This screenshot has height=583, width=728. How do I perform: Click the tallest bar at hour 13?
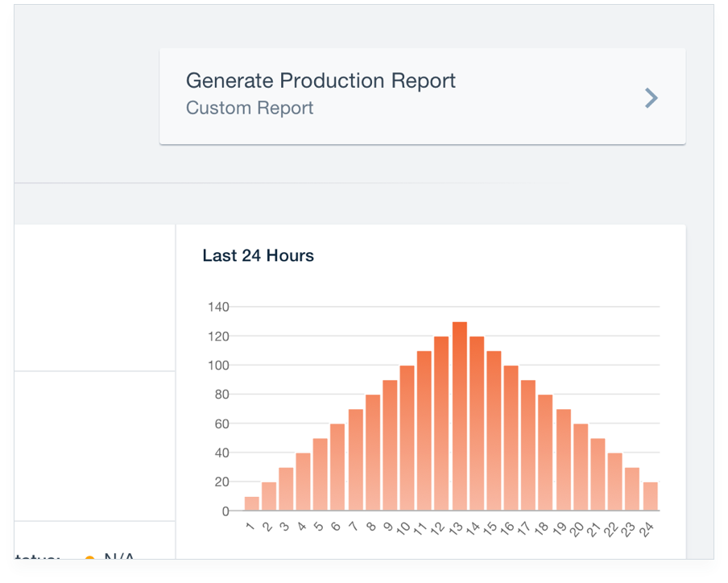coord(459,416)
